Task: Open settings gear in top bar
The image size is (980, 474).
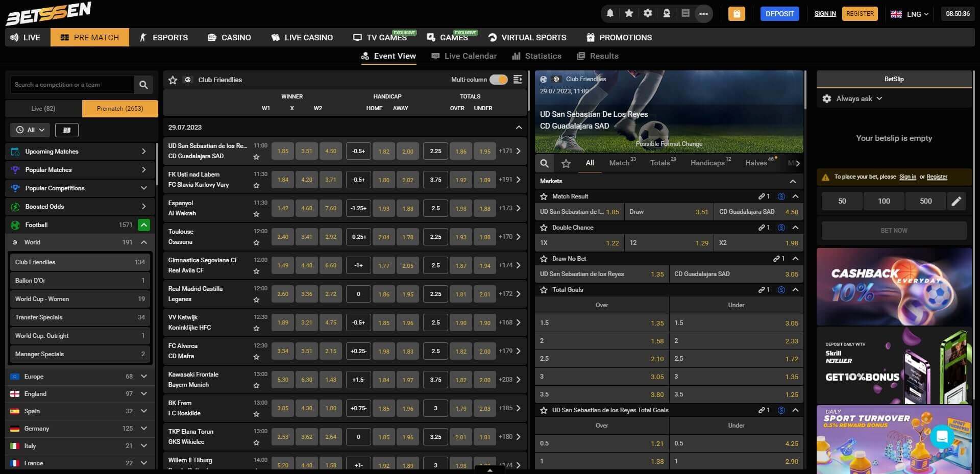Action: point(648,14)
